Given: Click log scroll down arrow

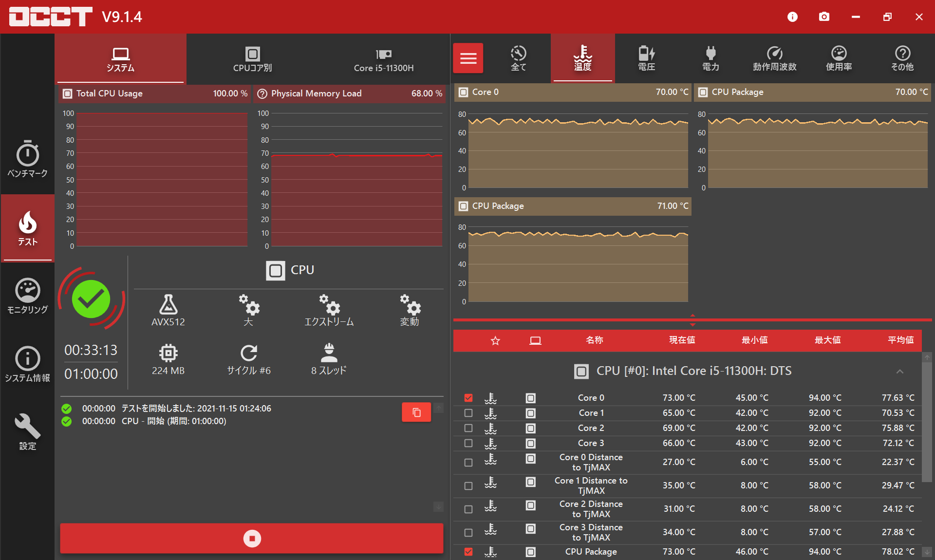Looking at the screenshot, I should click(x=438, y=507).
